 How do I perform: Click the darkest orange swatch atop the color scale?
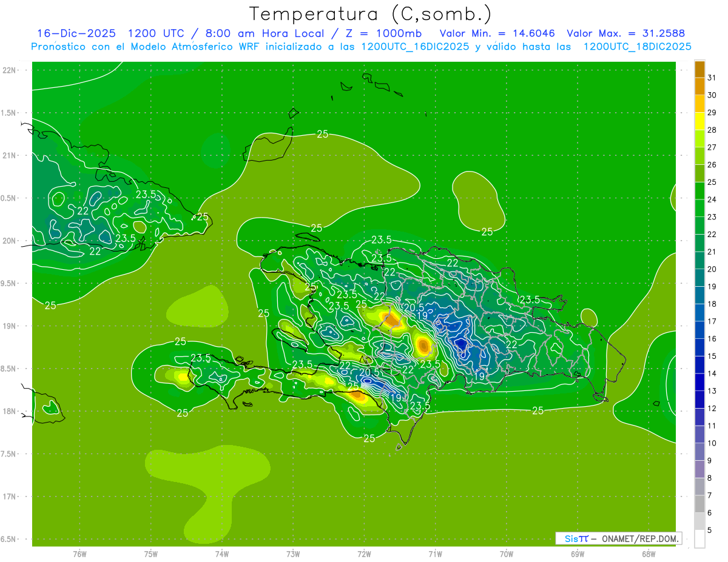click(699, 69)
